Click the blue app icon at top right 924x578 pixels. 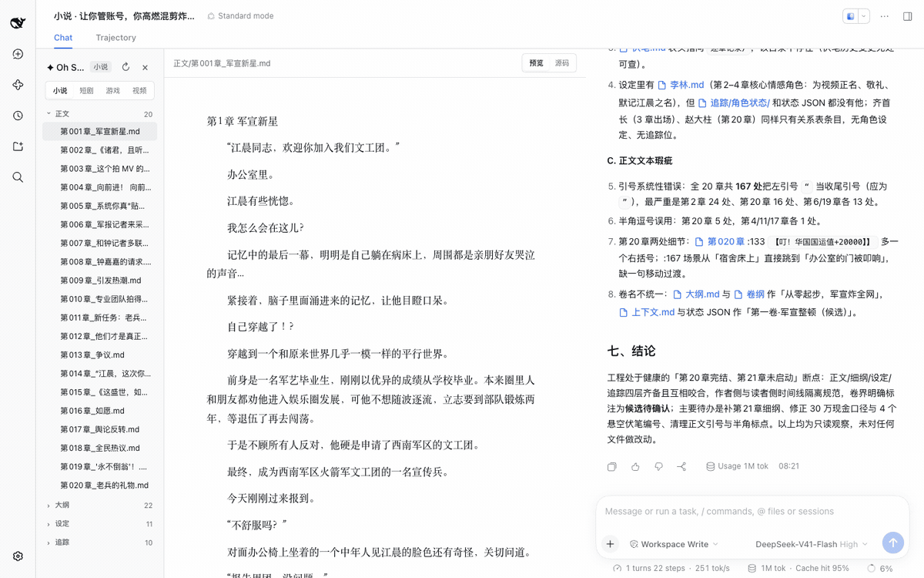tap(850, 16)
